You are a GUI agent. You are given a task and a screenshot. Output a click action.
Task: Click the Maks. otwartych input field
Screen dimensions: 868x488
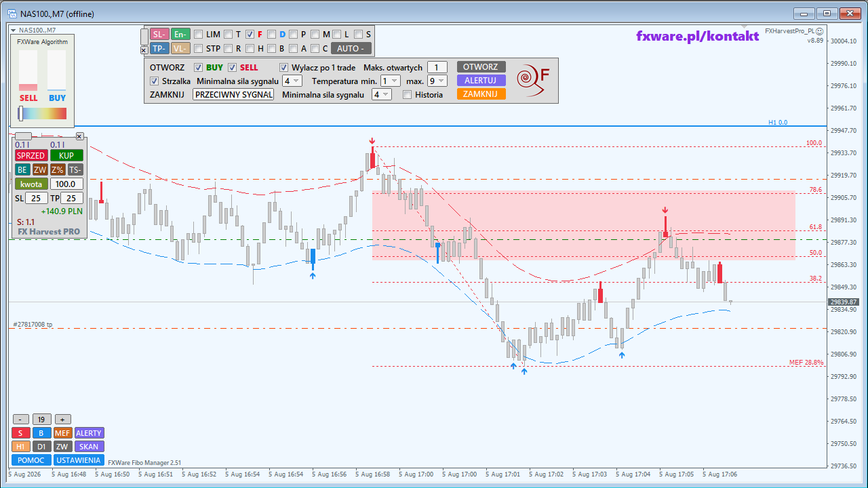[437, 67]
